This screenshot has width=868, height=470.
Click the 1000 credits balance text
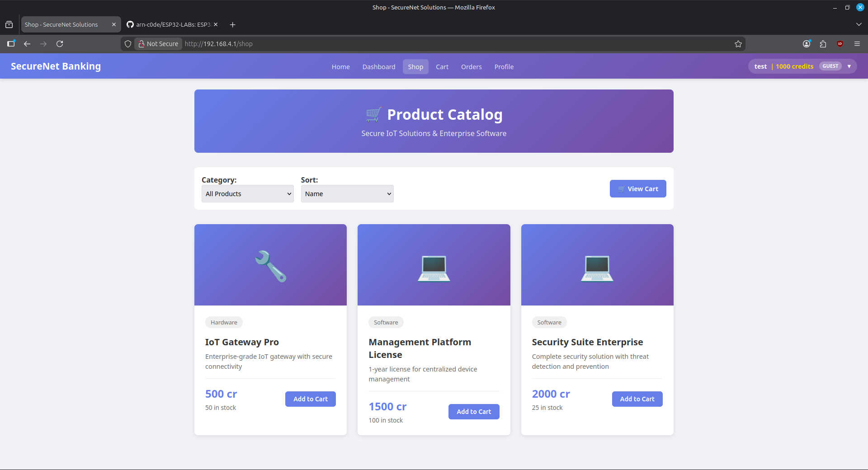coord(795,66)
